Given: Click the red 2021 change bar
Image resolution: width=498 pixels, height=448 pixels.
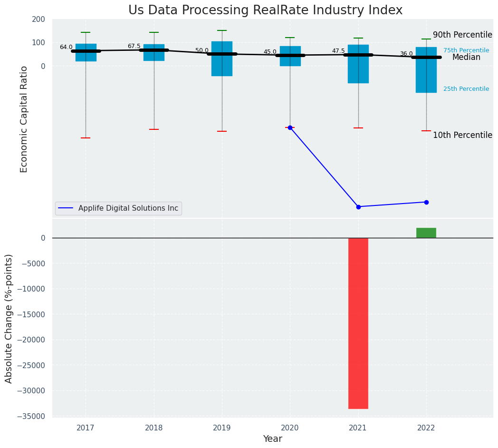Looking at the screenshot, I should tap(358, 323).
